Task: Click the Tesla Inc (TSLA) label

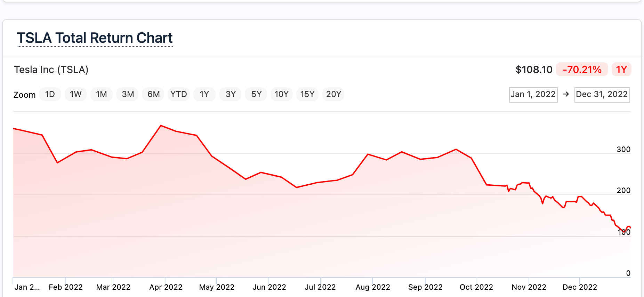Action: tap(51, 70)
